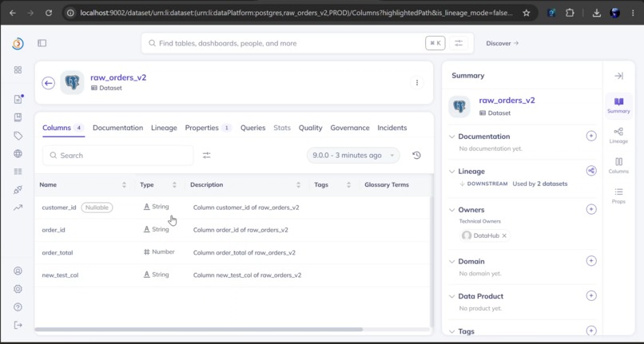Screen dimensions: 644x344
Task: Switch to the Queries tab
Action: coord(253,128)
